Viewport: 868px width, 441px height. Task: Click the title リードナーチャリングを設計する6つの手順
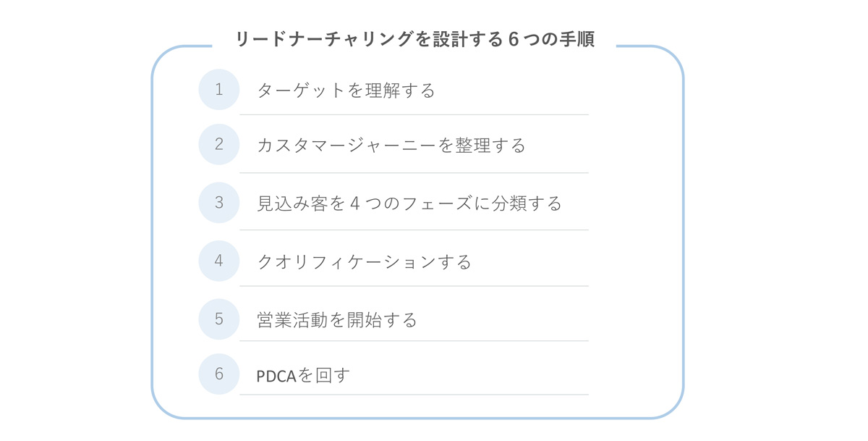tap(414, 39)
